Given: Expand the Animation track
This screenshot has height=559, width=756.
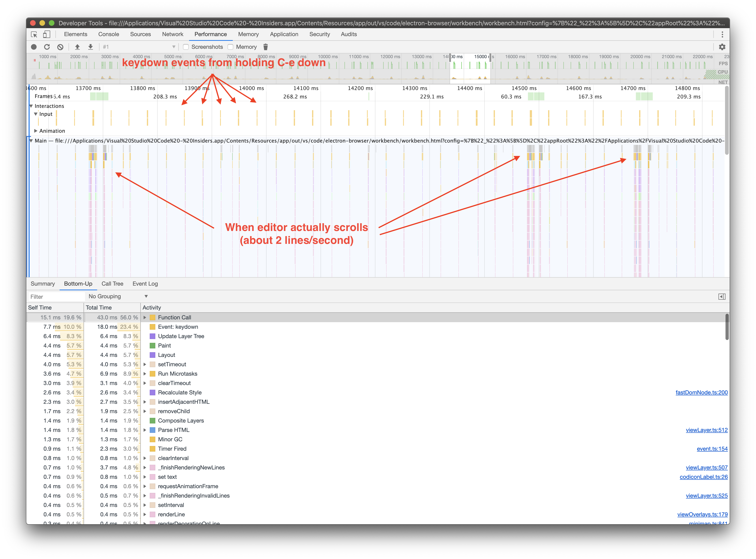Looking at the screenshot, I should (36, 131).
